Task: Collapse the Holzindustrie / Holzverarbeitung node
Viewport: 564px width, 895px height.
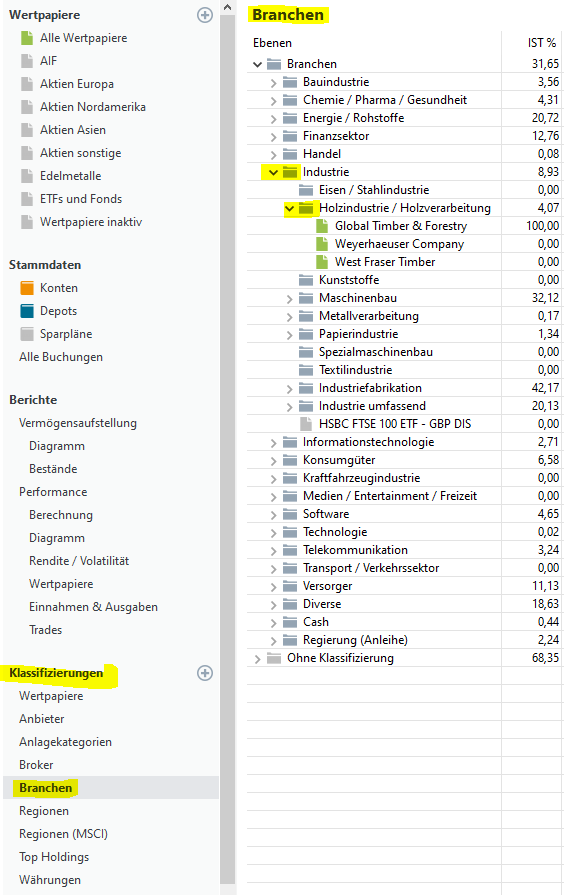Action: (289, 208)
